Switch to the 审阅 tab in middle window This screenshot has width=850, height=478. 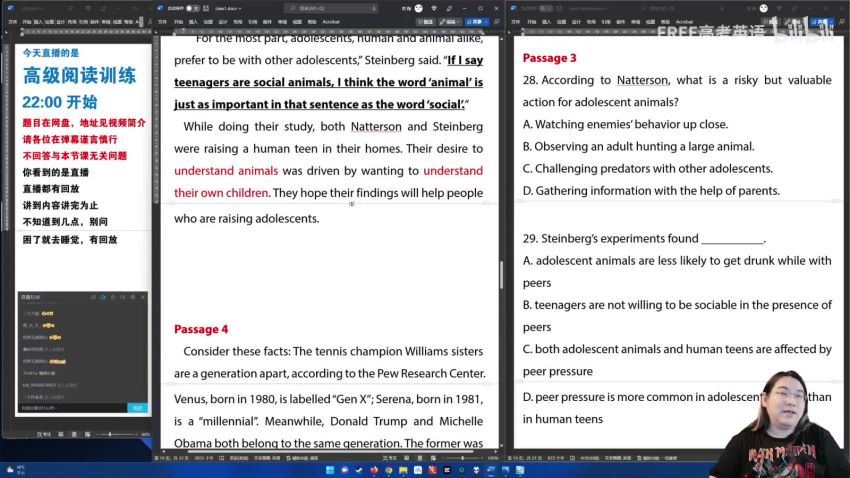(282, 22)
